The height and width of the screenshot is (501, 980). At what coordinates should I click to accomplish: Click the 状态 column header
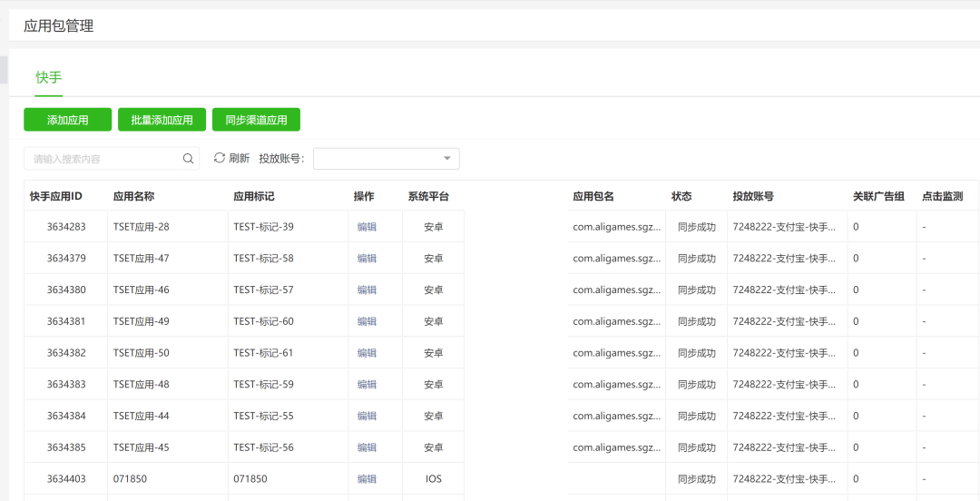(681, 196)
